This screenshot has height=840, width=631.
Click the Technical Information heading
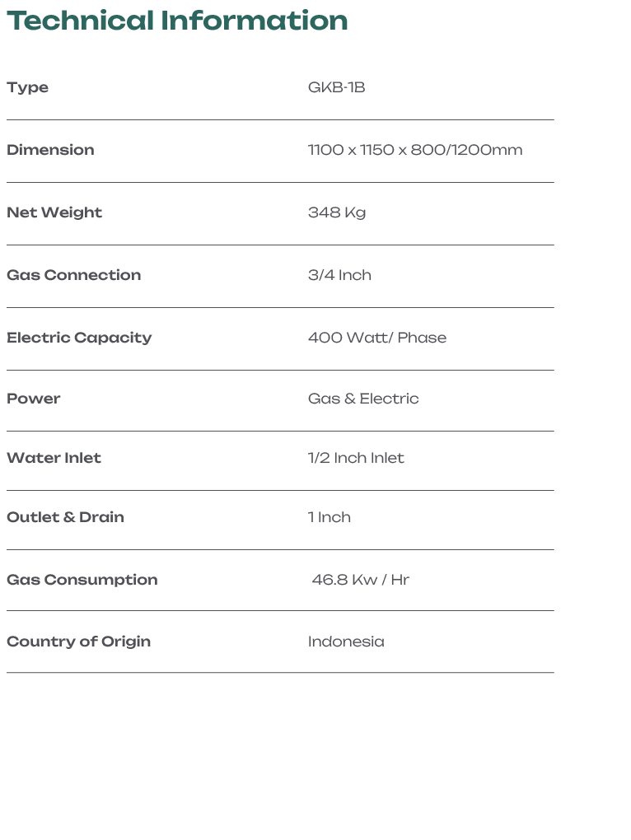177,21
